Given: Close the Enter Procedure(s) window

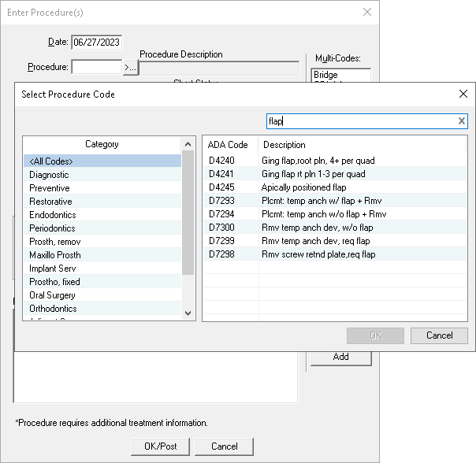Looking at the screenshot, I should click(367, 12).
